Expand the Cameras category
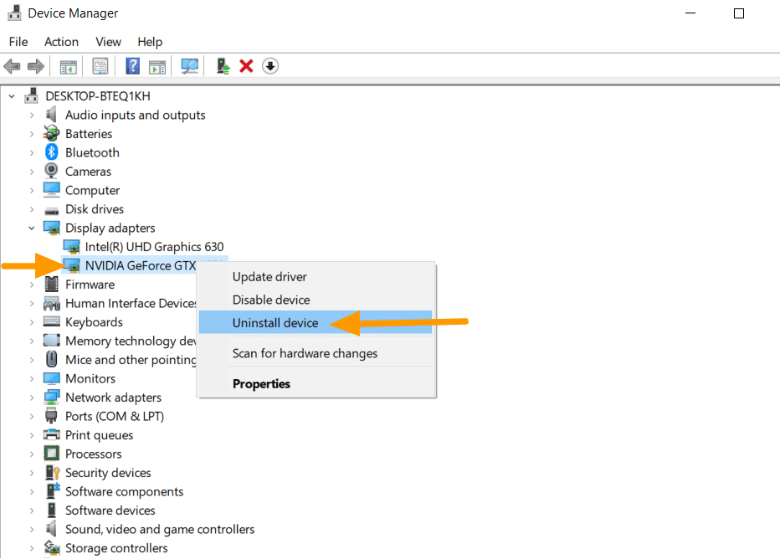Viewport: 780px width, 558px height. coord(31,171)
